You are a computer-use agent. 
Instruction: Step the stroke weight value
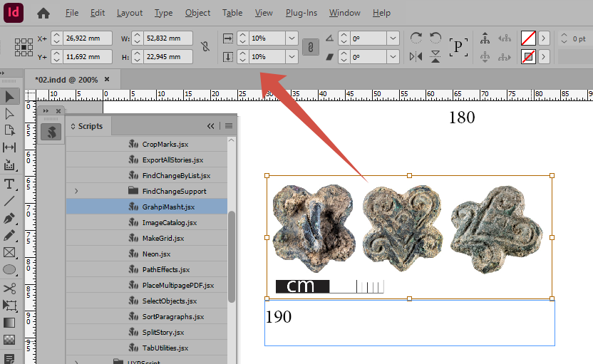[564, 38]
